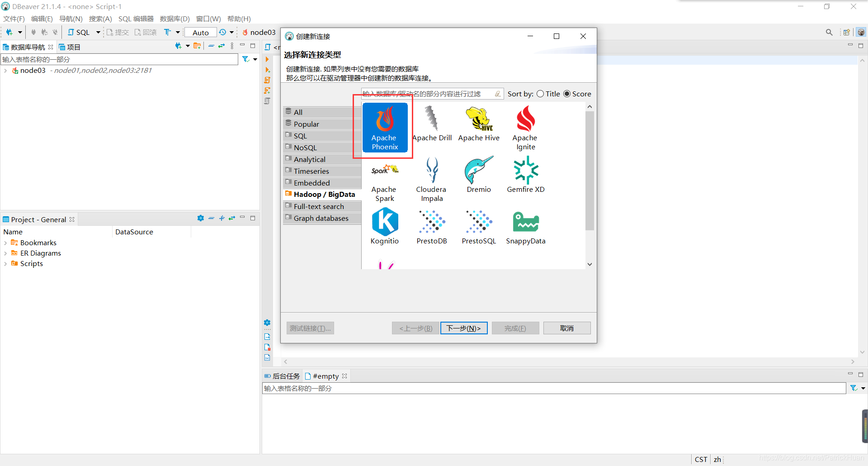
Task: Select the PrestoSQL icon
Action: 479,227
